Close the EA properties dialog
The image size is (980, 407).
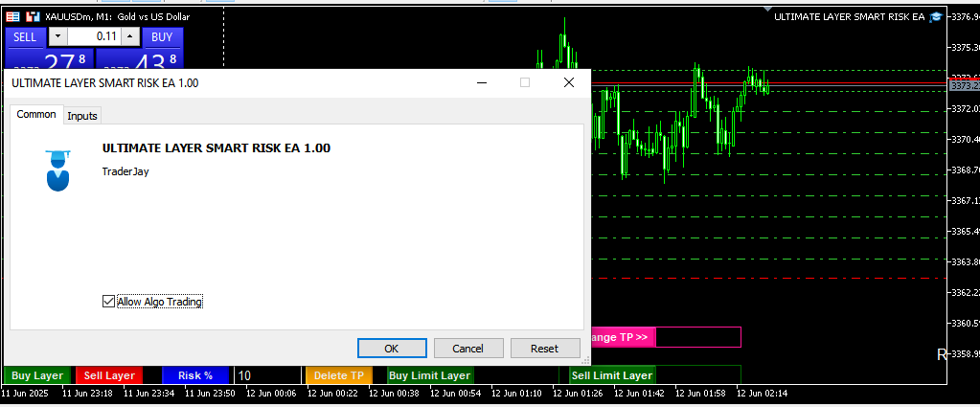point(569,82)
